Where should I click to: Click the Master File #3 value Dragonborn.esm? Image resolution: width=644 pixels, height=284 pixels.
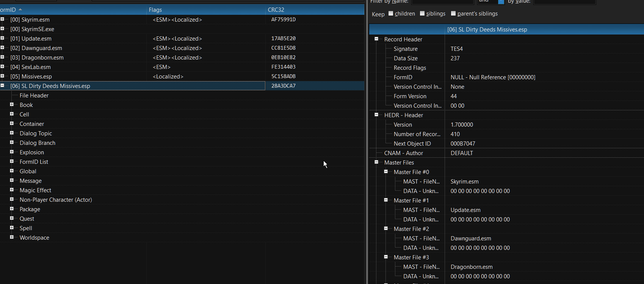pos(472,267)
